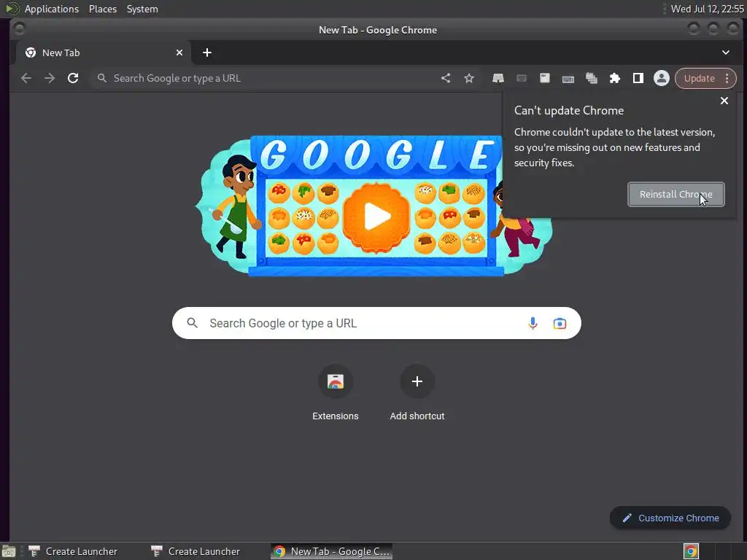The width and height of the screenshot is (747, 560).
Task: Reload the current page
Action: pyautogui.click(x=73, y=78)
